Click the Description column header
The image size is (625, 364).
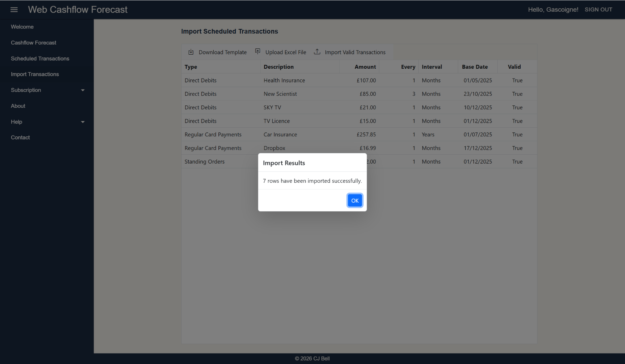click(x=279, y=67)
